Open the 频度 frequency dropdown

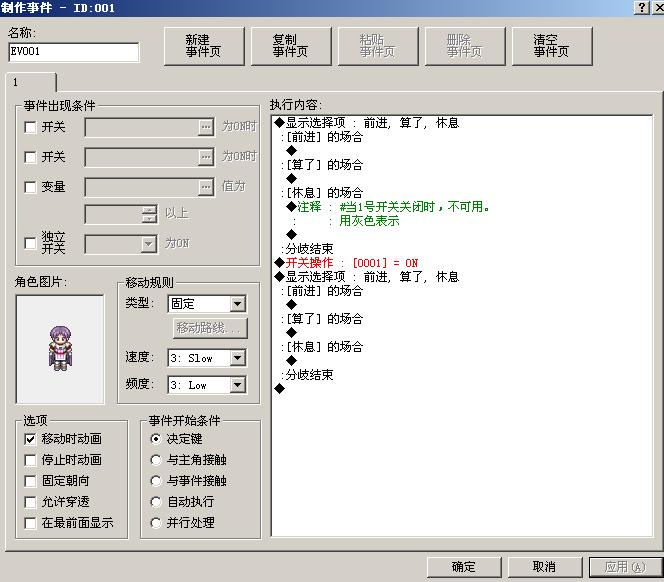coord(238,385)
